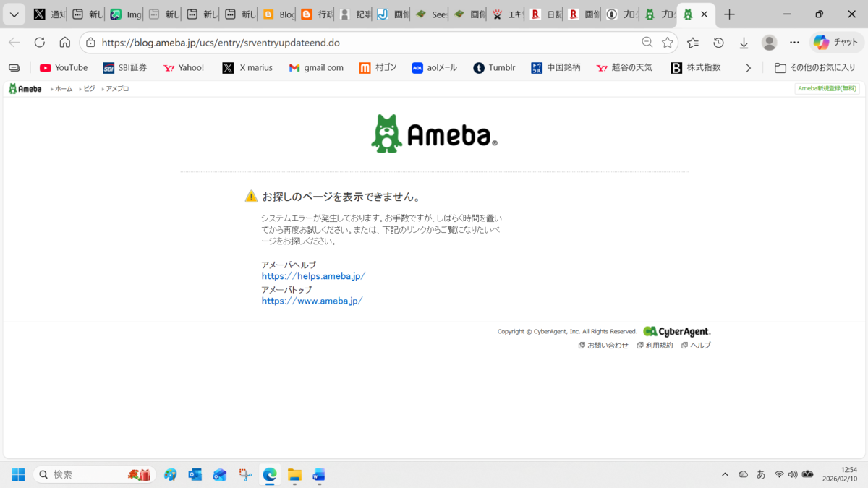Open Outlook from the taskbar
868x488 pixels.
pyautogui.click(x=195, y=474)
